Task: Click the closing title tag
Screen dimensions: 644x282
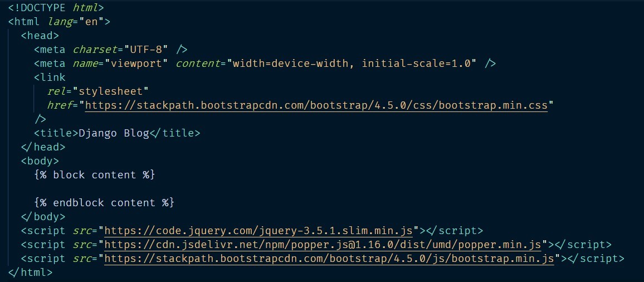Action: [174, 133]
